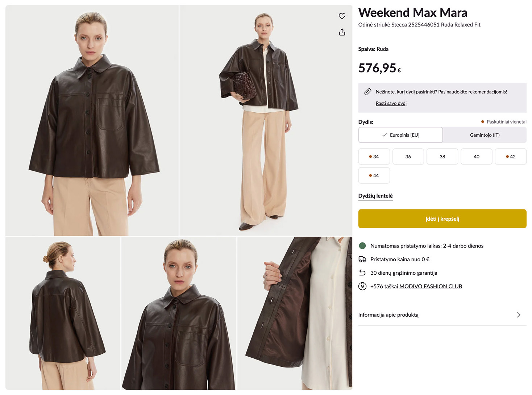Click the share icon

(342, 32)
